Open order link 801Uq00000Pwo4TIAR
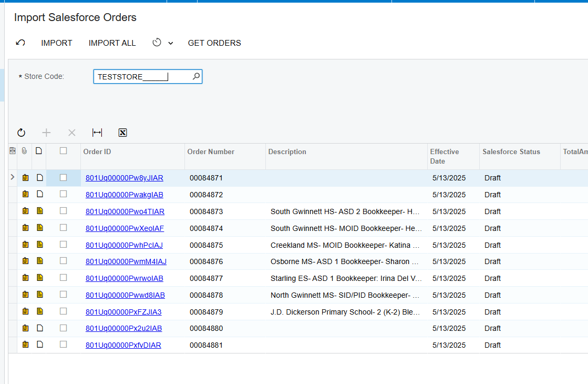The image size is (588, 384). coord(125,211)
